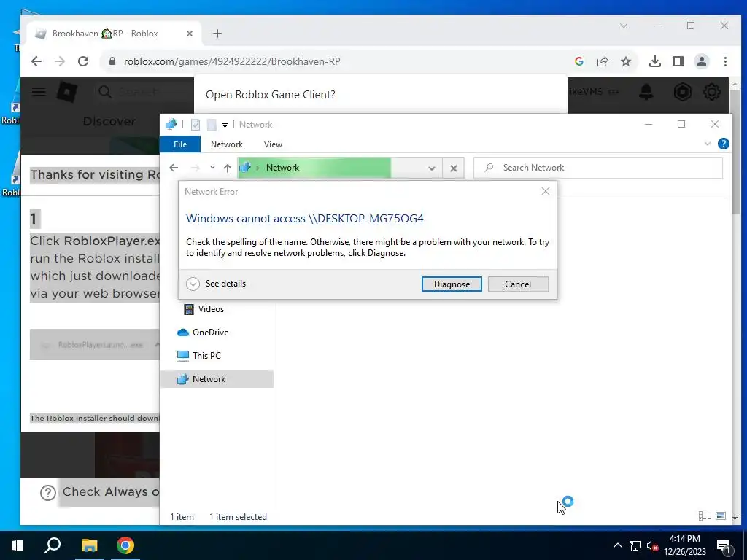This screenshot has width=747, height=560.
Task: Click the help question mark icon on Roblox page
Action: coord(48,492)
